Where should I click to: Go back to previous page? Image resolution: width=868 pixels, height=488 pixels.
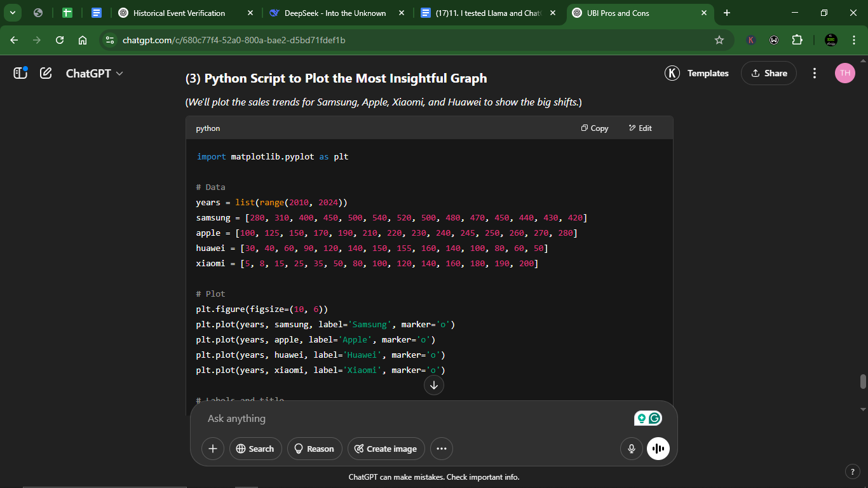pyautogui.click(x=14, y=40)
